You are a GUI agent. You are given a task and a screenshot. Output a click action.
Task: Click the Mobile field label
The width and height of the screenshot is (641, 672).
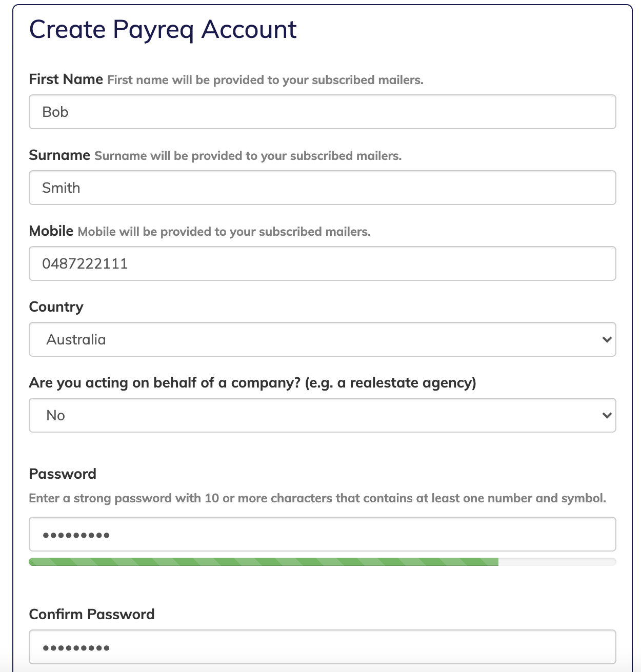coord(51,231)
